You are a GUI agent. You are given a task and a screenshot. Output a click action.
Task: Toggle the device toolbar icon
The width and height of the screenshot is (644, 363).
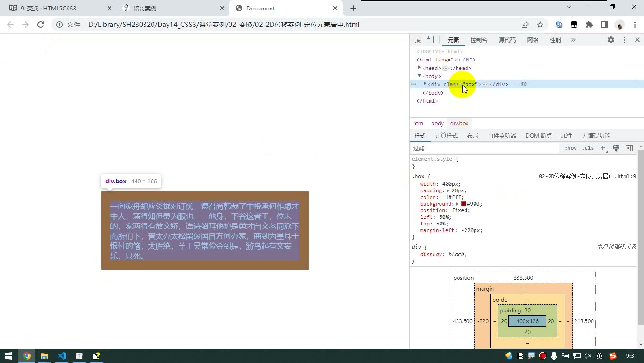coord(430,40)
